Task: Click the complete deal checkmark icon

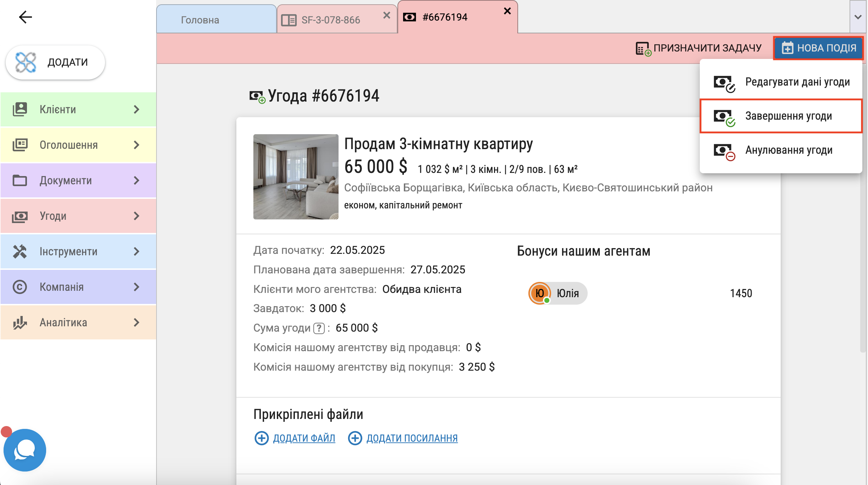Action: pos(724,118)
